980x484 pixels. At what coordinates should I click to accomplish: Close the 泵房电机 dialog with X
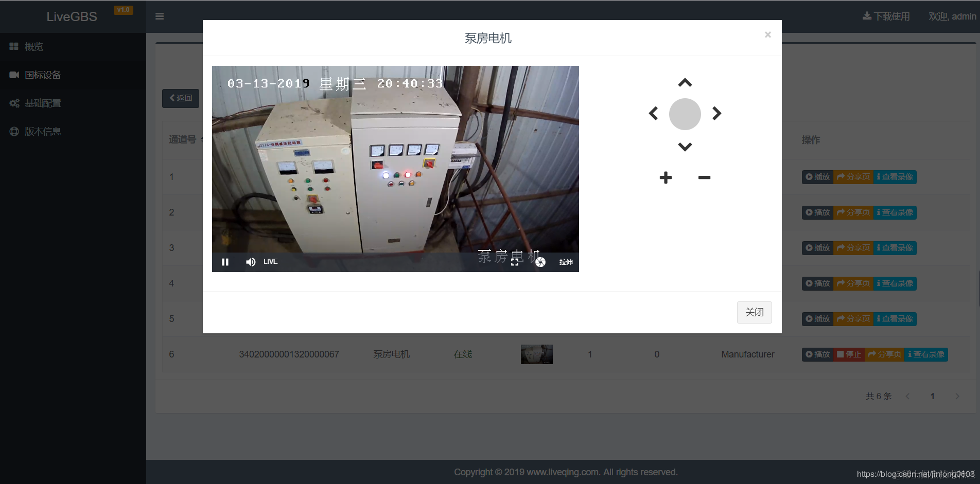pyautogui.click(x=767, y=34)
